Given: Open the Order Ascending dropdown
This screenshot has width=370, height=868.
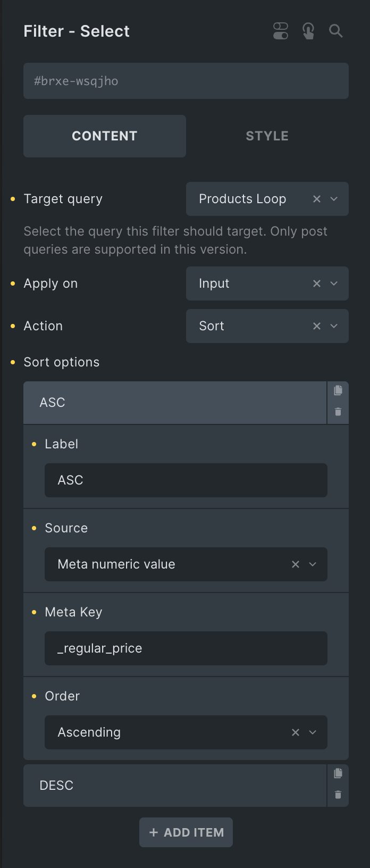Looking at the screenshot, I should coord(313,732).
